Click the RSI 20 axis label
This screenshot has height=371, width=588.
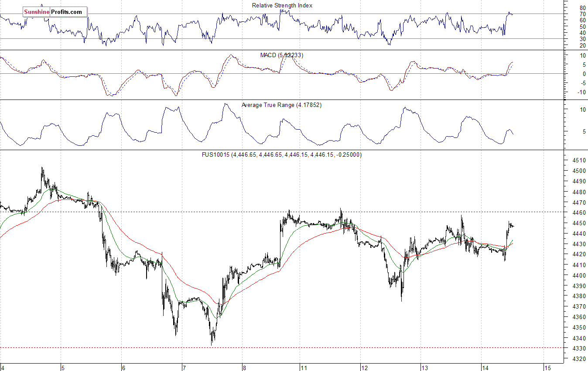(582, 45)
